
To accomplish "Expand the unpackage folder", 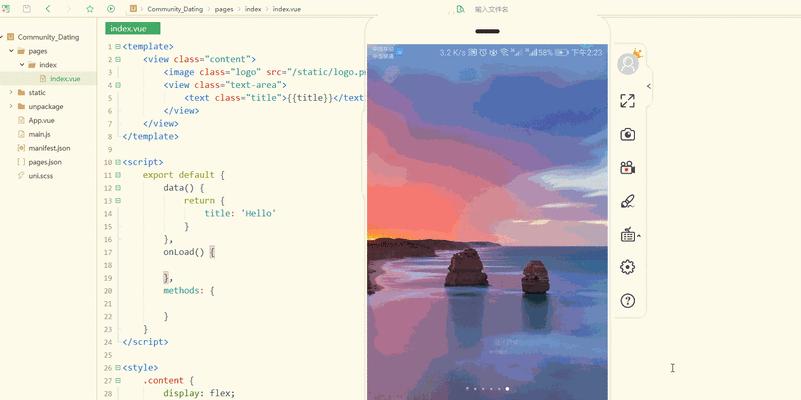I will tap(11, 106).
